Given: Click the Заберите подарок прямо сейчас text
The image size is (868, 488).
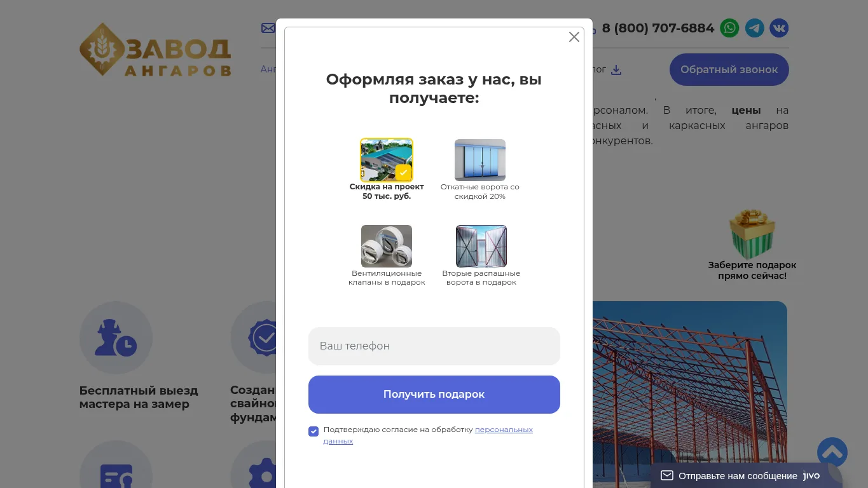Looking at the screenshot, I should point(752,271).
